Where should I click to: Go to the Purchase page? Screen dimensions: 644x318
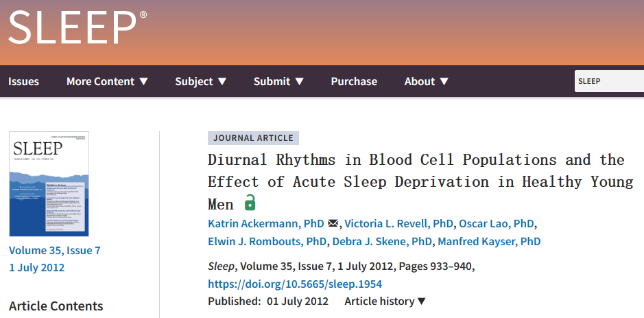pos(354,82)
